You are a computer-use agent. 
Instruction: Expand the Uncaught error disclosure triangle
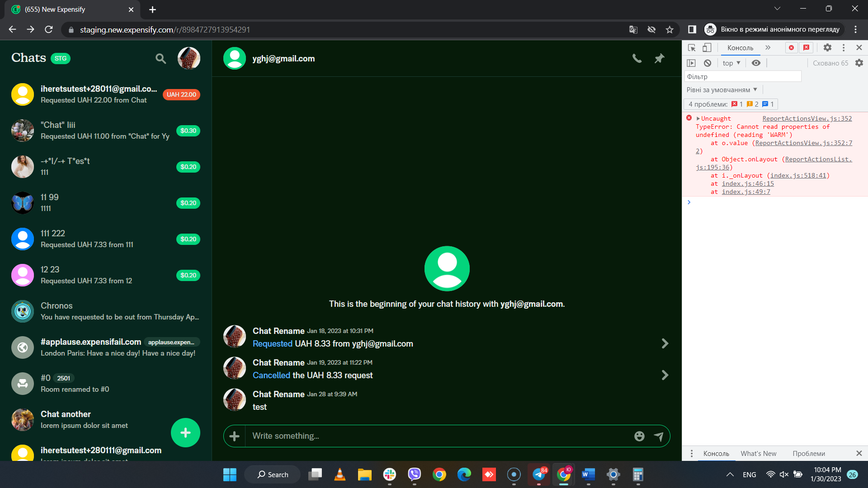coord(698,119)
